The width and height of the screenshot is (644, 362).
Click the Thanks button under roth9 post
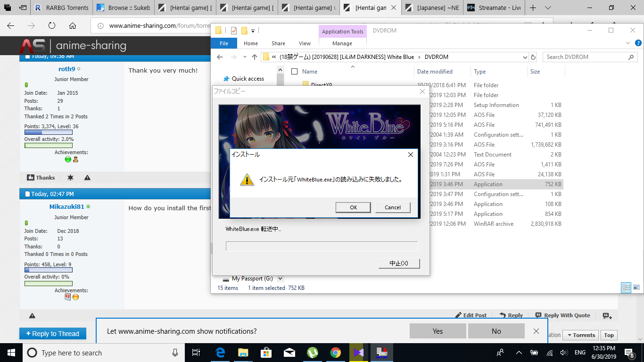tap(41, 178)
